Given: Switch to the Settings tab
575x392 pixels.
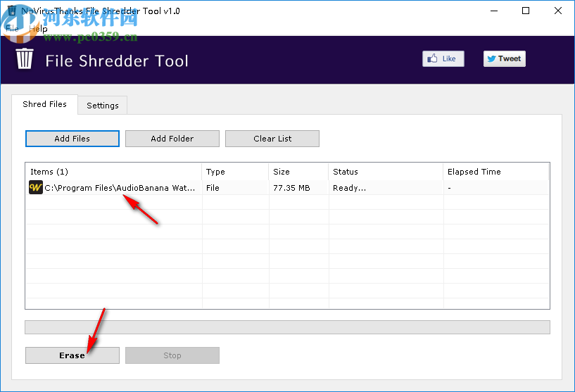Looking at the screenshot, I should 103,106.
